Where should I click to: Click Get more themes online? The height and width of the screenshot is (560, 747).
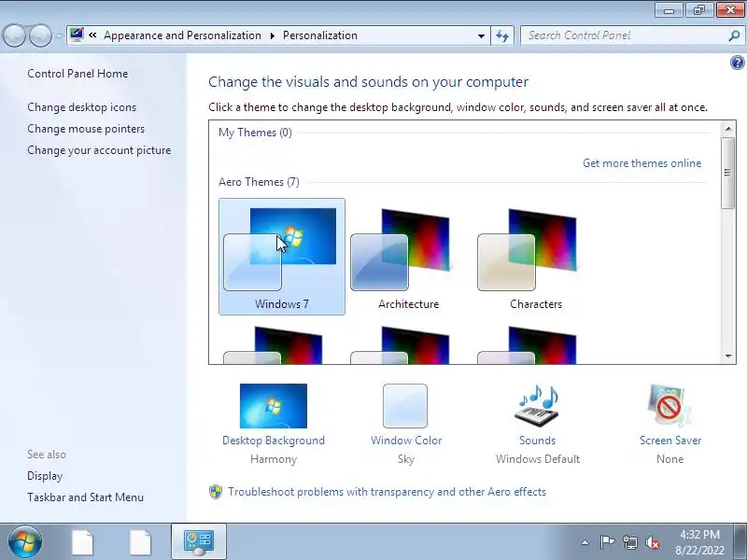[641, 163]
